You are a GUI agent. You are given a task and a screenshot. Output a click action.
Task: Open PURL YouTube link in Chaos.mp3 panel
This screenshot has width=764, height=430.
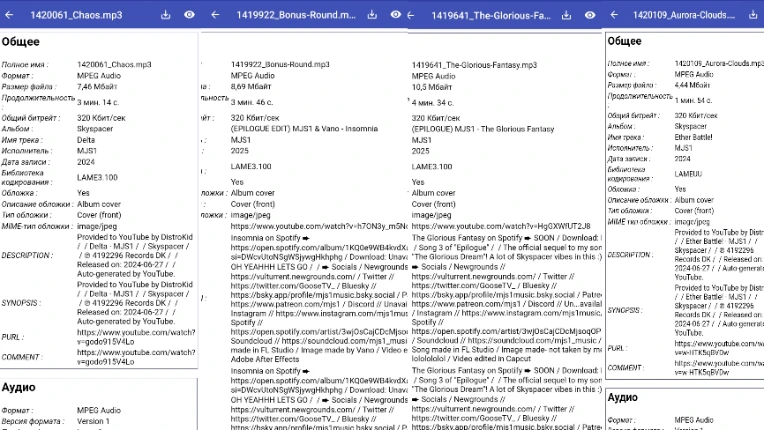(x=136, y=337)
